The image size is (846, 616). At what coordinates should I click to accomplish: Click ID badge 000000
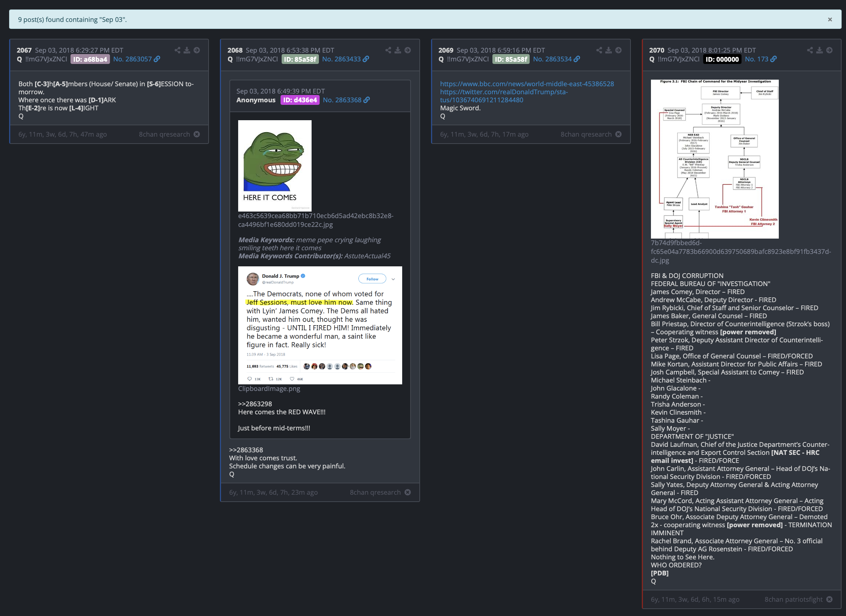click(722, 59)
